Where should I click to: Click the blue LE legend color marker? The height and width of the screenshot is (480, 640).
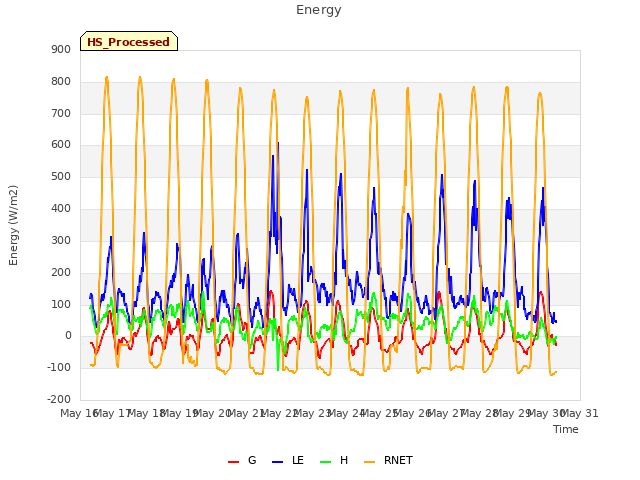(278, 462)
